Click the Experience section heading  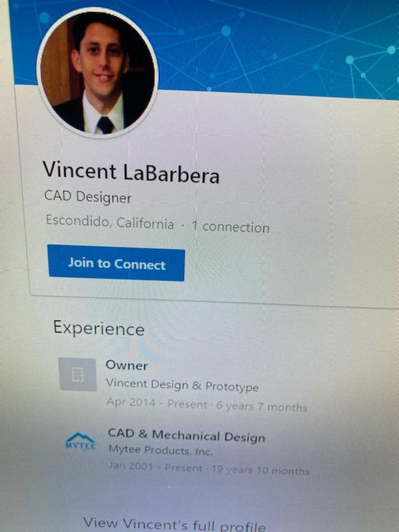click(98, 328)
